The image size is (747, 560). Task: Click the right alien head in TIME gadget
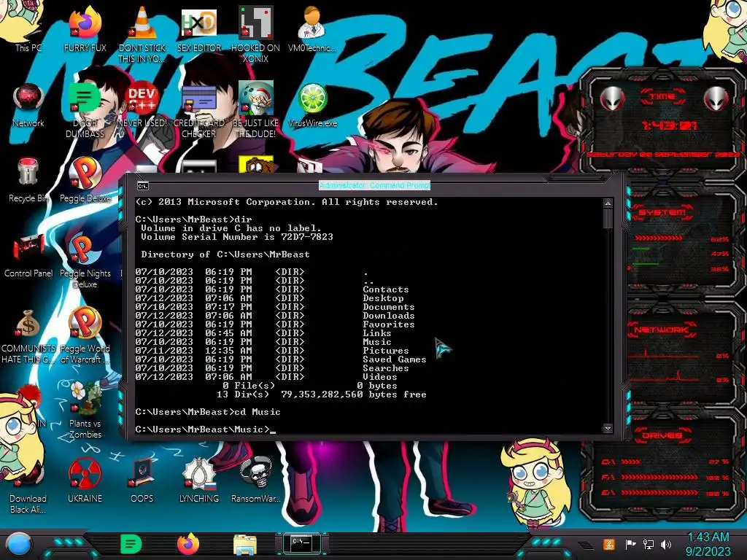pos(716,99)
